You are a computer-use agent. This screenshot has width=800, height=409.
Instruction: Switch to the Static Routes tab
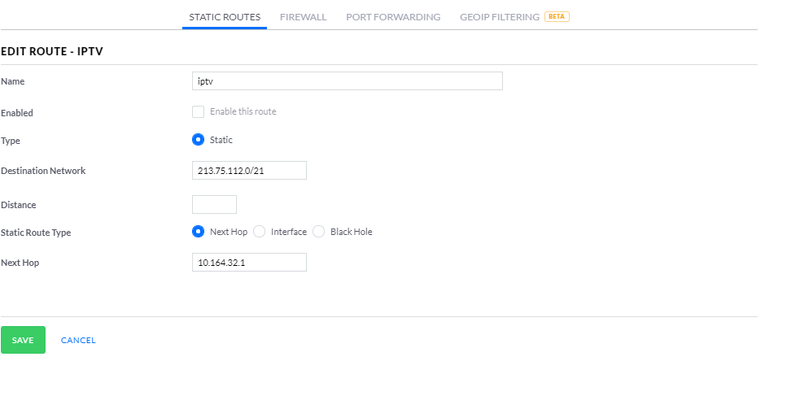pos(224,17)
